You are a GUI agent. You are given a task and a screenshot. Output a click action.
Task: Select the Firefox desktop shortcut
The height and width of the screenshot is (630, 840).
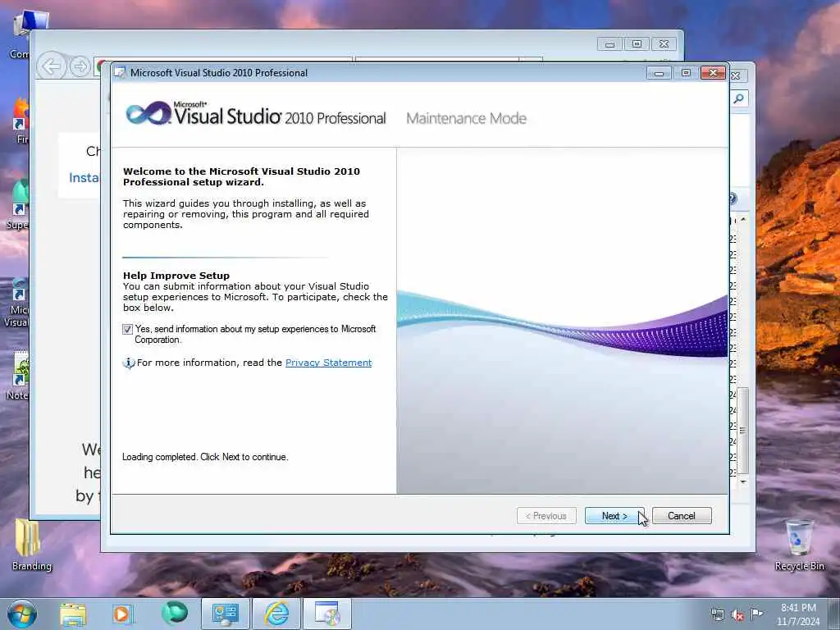pyautogui.click(x=20, y=121)
